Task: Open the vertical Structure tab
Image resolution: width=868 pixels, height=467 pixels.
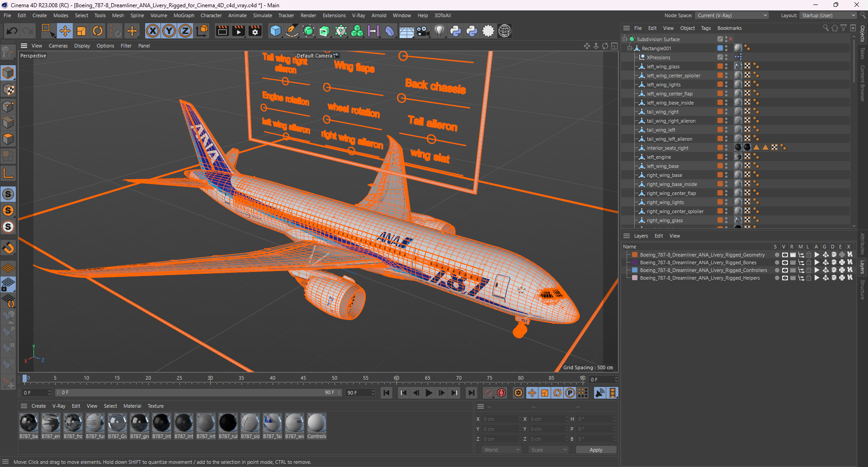Action: (863, 290)
